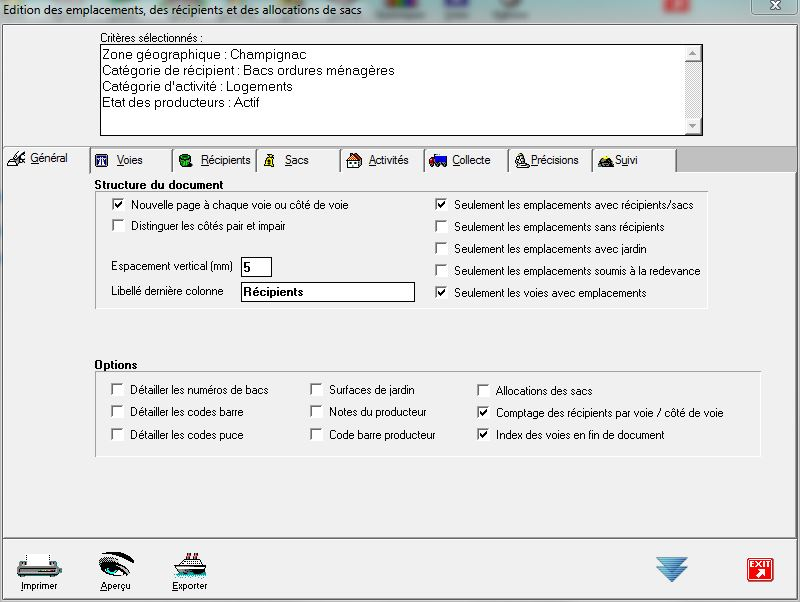Click the Espacement vertical input field
Image resolution: width=800 pixels, height=602 pixels.
click(x=256, y=267)
